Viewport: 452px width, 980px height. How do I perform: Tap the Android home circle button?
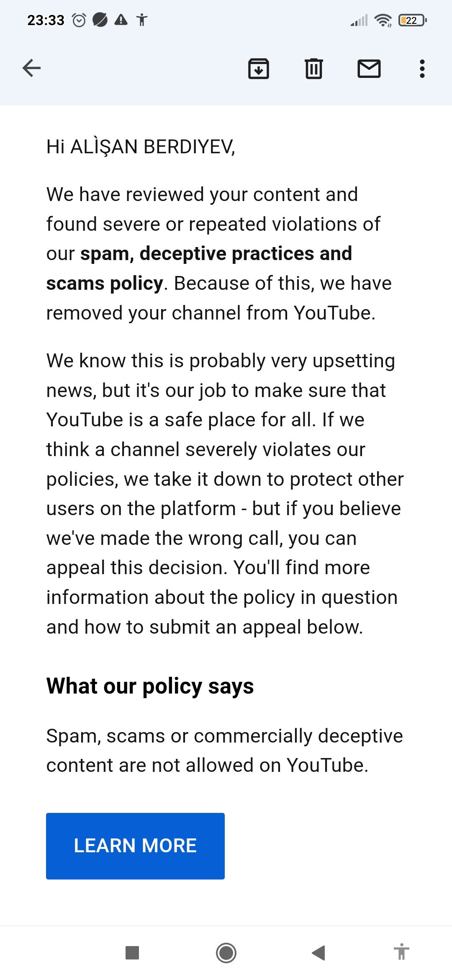(226, 953)
